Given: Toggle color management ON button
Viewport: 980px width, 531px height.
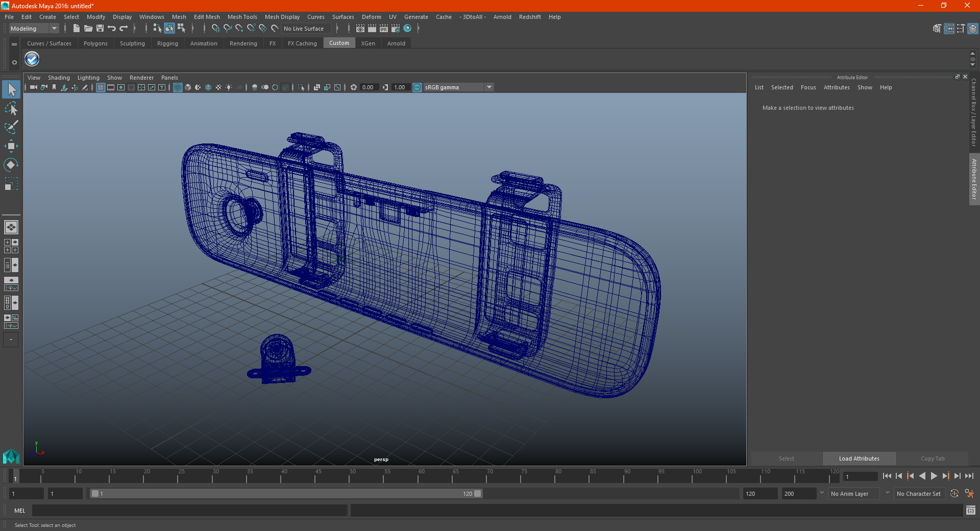Looking at the screenshot, I should coord(417,87).
